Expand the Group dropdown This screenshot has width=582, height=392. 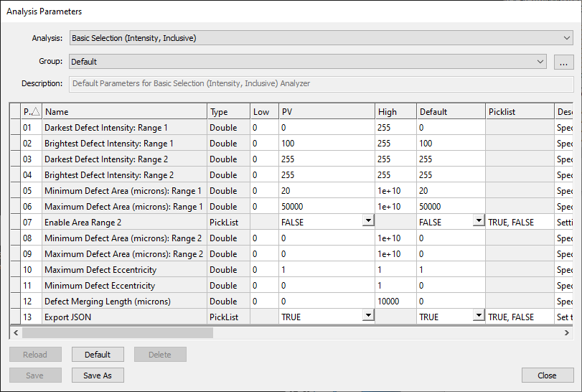coord(540,62)
